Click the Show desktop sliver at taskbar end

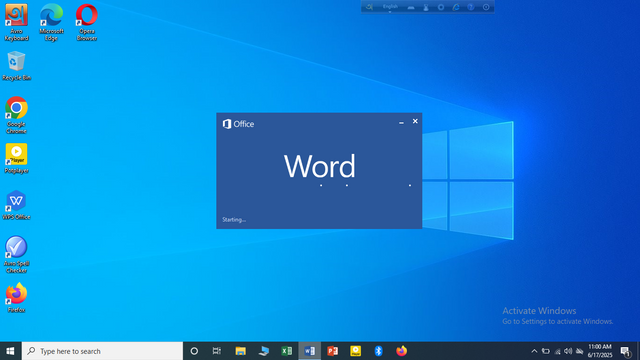tap(638, 351)
